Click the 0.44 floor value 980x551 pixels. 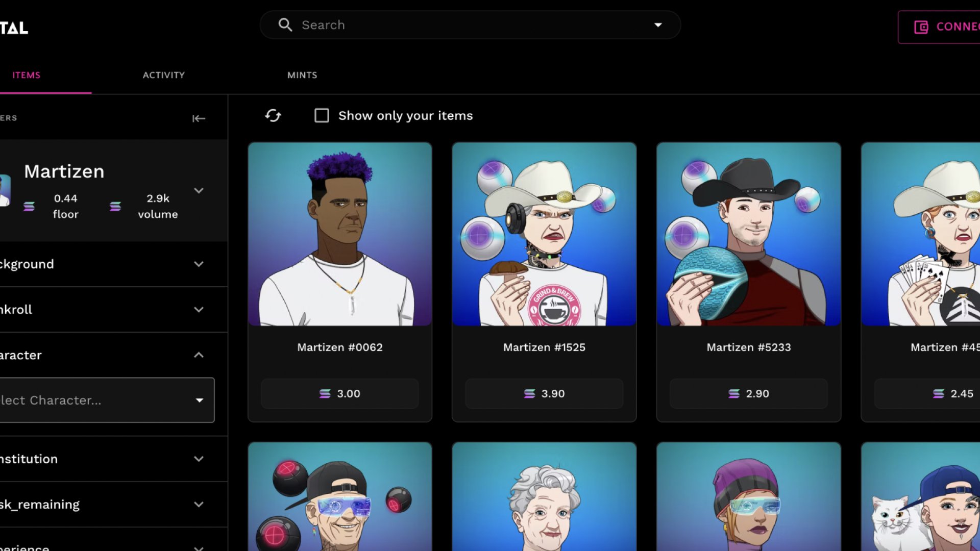point(66,198)
